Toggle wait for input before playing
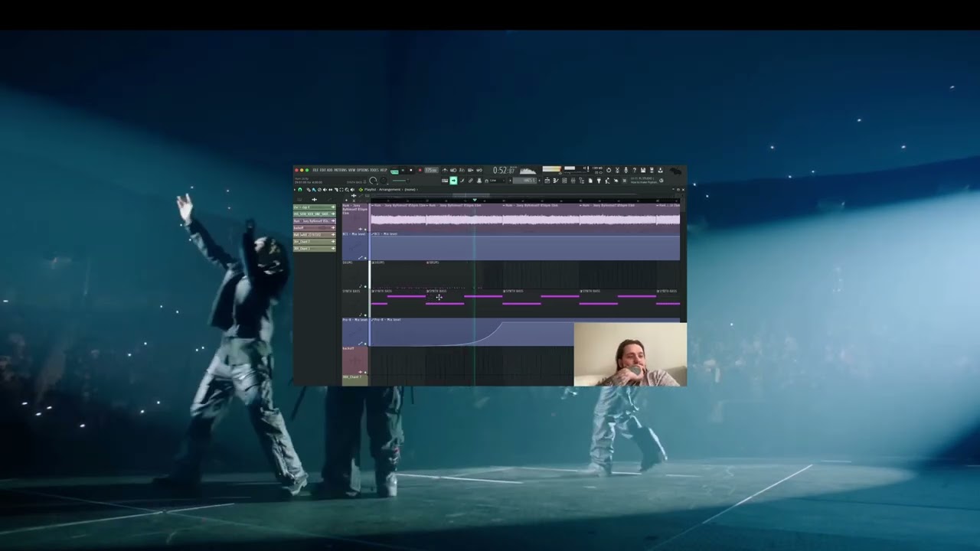Image resolution: width=980 pixels, height=551 pixels. (x=453, y=170)
